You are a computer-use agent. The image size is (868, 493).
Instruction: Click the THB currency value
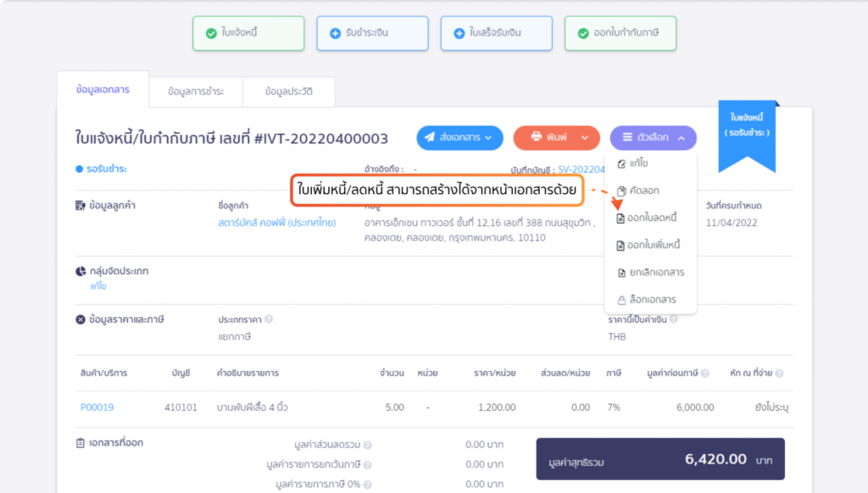617,336
